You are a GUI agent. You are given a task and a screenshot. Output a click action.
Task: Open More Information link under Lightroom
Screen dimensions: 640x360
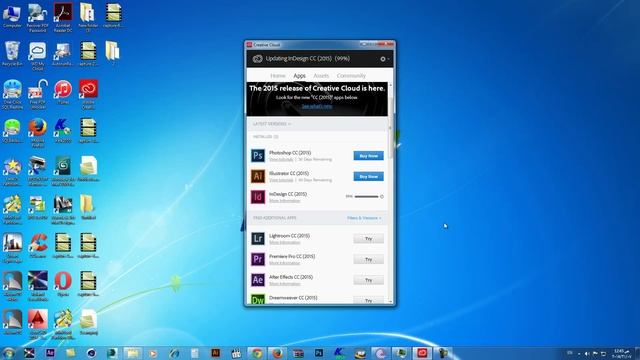coord(284,242)
